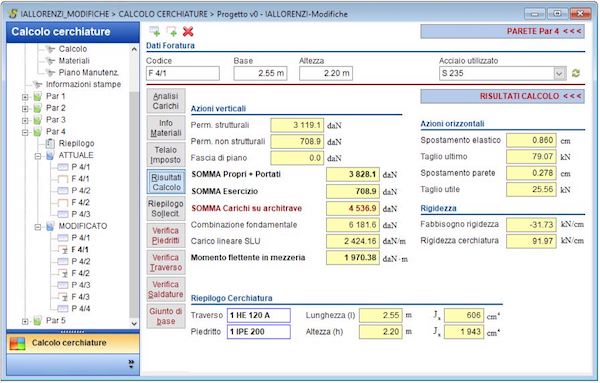Image resolution: width=600 pixels, height=383 pixels.
Task: Open the Acciaio utilizzato S 235 dropdown
Action: 559,73
